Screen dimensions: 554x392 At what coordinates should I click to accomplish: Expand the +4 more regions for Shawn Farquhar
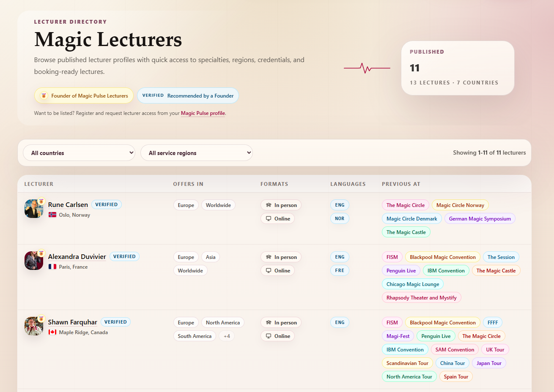pos(227,336)
